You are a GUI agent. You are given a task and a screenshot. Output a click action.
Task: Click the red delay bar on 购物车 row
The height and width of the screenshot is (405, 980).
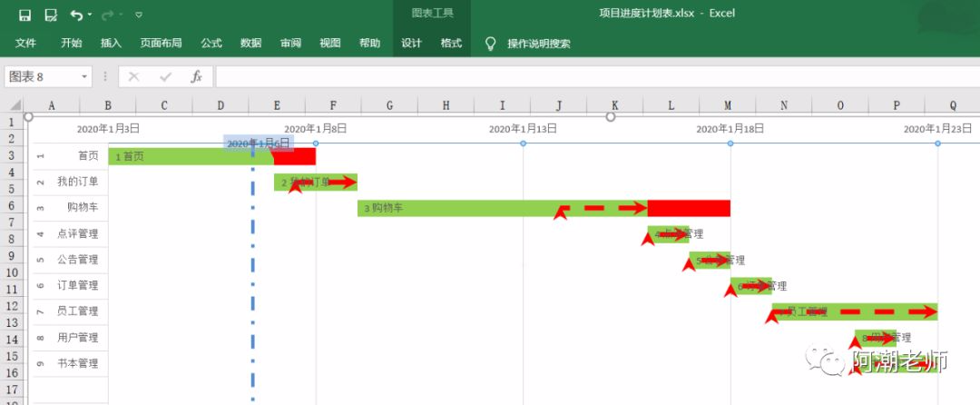pyautogui.click(x=689, y=208)
